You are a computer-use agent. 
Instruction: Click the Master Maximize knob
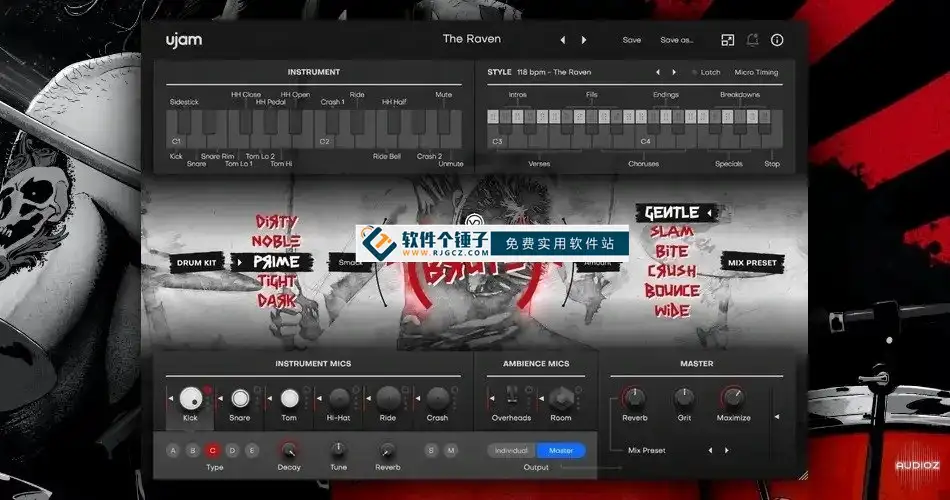[x=733, y=398]
